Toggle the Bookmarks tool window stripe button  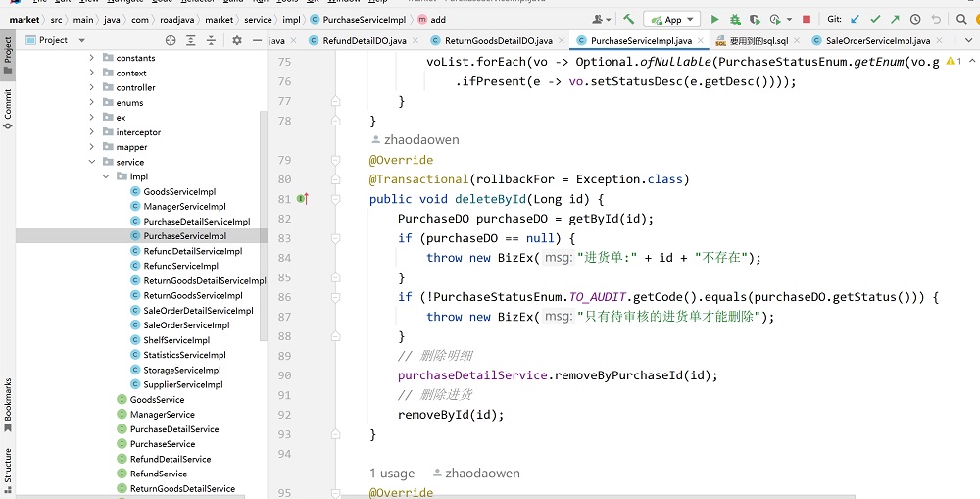8,405
